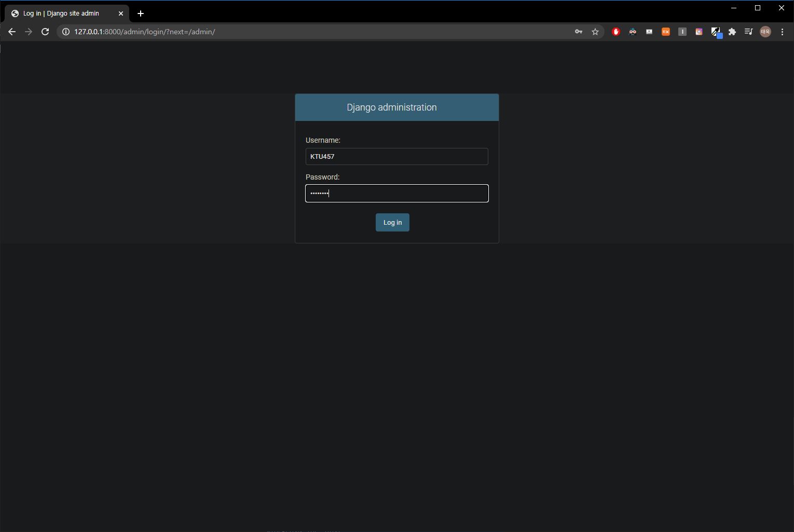This screenshot has width=794, height=532.
Task: Click the address bar URL
Action: coord(144,32)
